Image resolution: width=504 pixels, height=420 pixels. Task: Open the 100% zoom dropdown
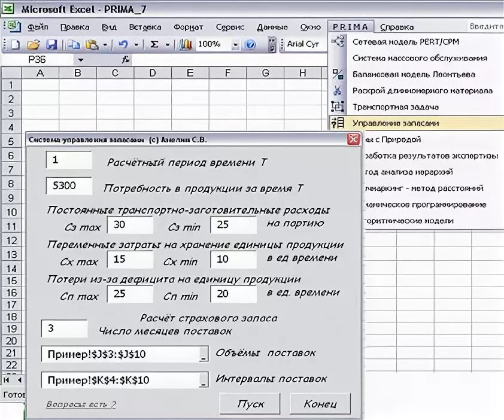pyautogui.click(x=236, y=45)
